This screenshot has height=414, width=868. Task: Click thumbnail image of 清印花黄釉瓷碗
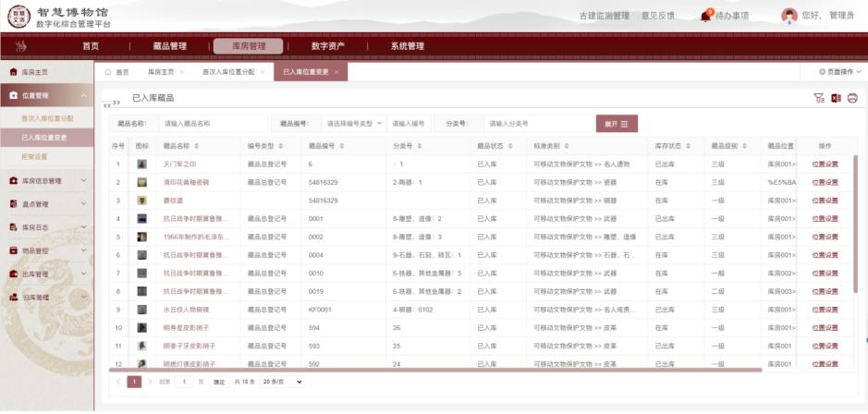(141, 182)
